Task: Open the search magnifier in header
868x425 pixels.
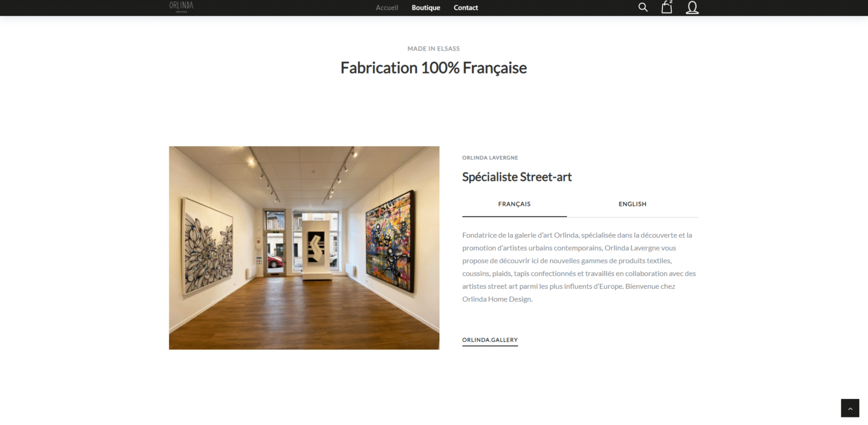Action: point(643,8)
